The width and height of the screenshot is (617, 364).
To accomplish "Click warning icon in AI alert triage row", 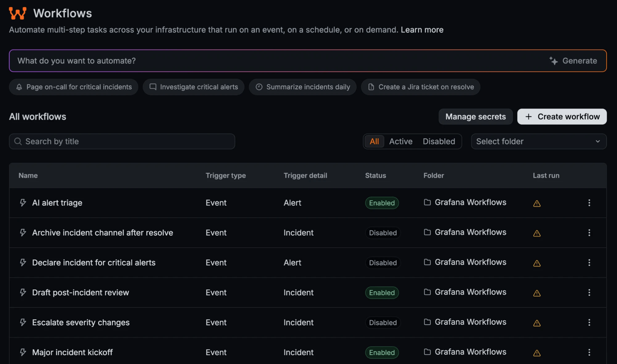I will [x=537, y=203].
